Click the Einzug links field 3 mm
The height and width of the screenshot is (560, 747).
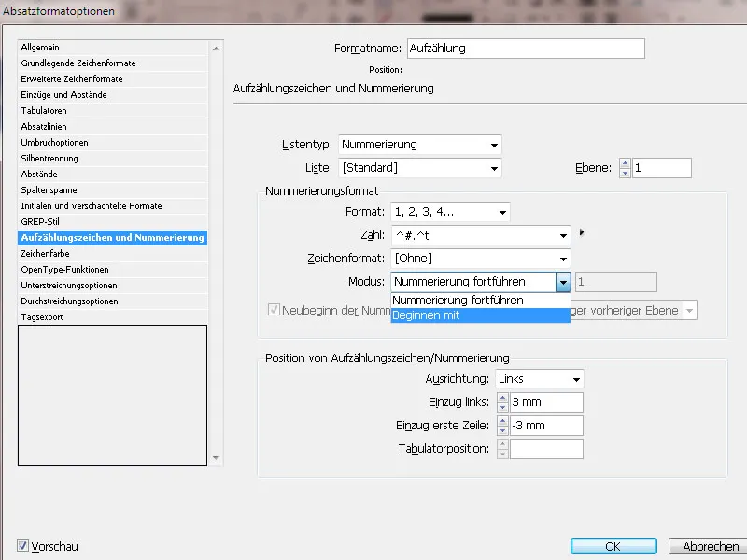click(x=546, y=402)
